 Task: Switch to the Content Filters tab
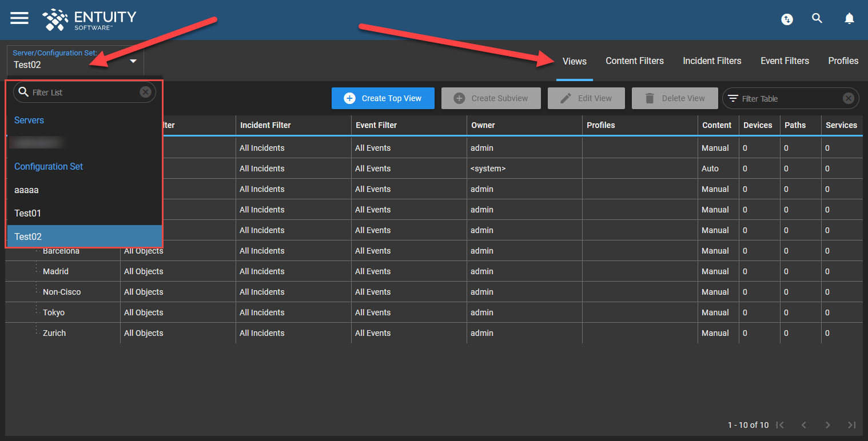[x=635, y=61]
